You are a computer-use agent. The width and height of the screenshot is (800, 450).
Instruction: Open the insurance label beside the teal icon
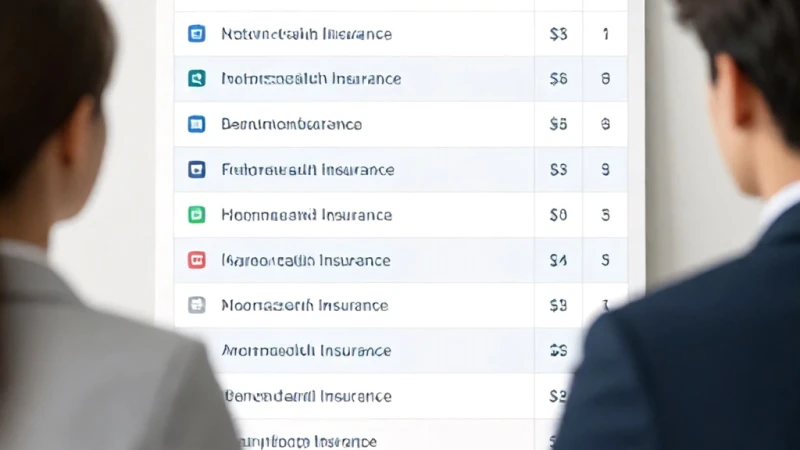click(x=311, y=79)
